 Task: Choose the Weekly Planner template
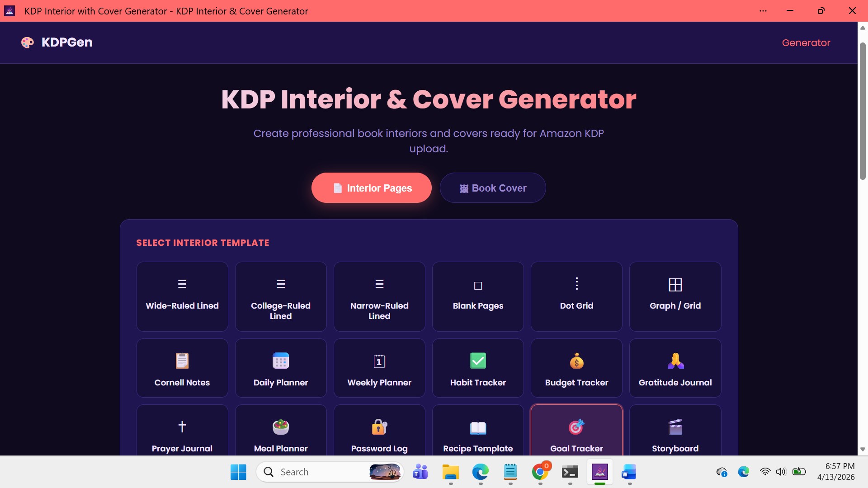pyautogui.click(x=379, y=368)
